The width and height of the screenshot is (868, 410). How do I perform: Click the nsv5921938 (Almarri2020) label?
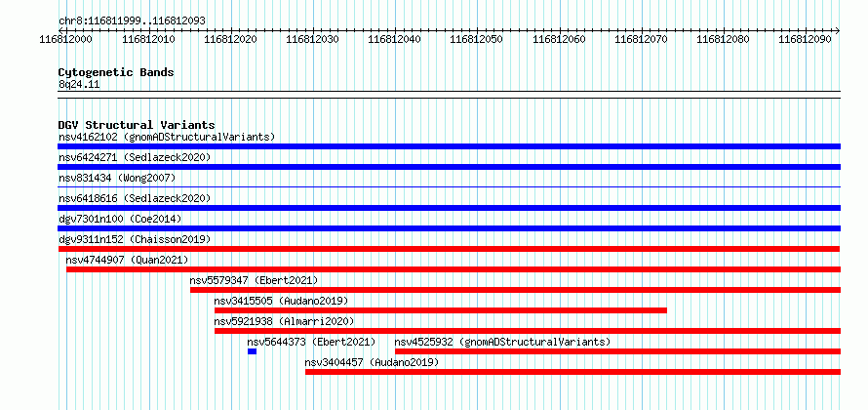[x=285, y=321]
